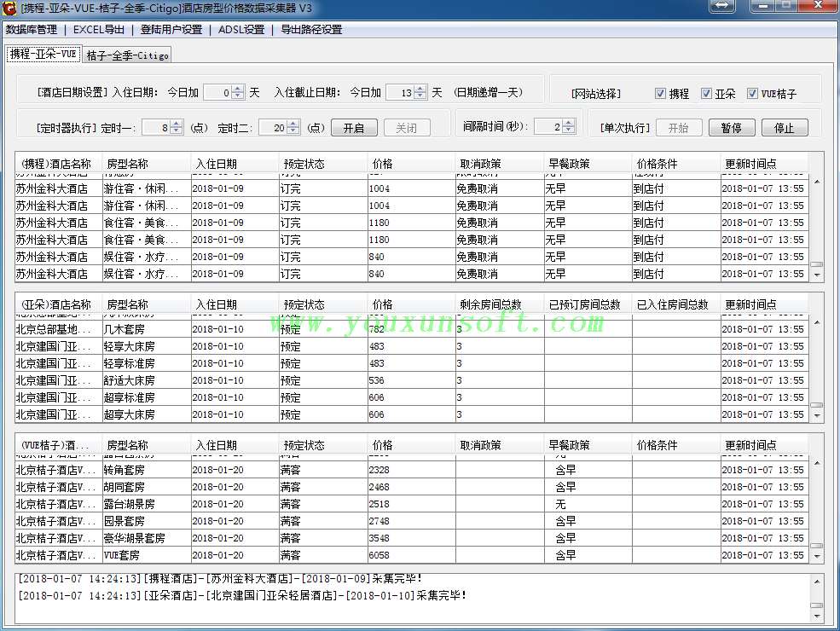Click the 间隔时间 seconds field
This screenshot has width=840, height=631.
tap(549, 126)
